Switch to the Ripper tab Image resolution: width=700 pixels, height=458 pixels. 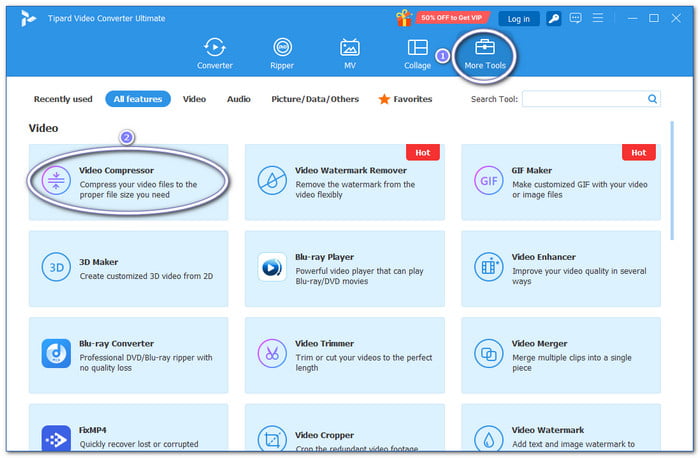pyautogui.click(x=282, y=54)
